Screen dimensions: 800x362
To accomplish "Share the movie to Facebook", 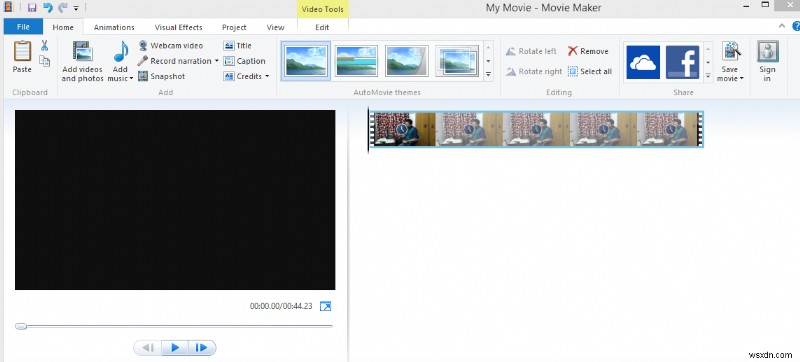I will tap(682, 62).
